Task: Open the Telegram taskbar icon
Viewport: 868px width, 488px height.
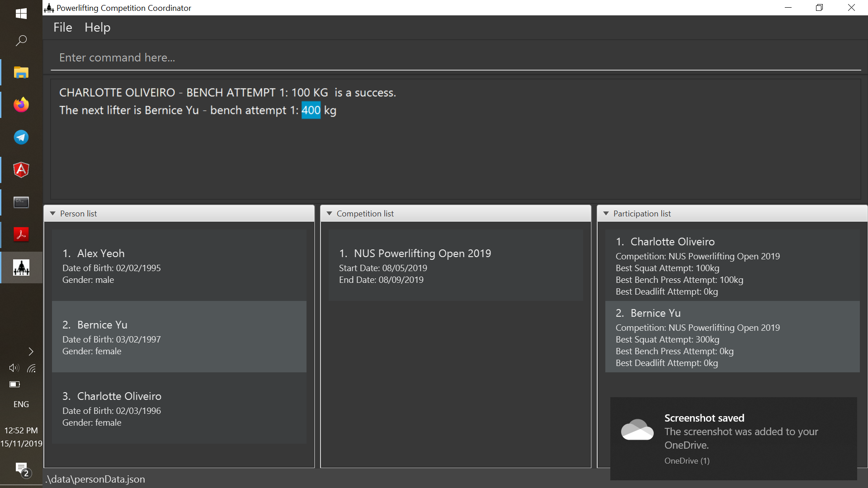Action: [x=21, y=137]
